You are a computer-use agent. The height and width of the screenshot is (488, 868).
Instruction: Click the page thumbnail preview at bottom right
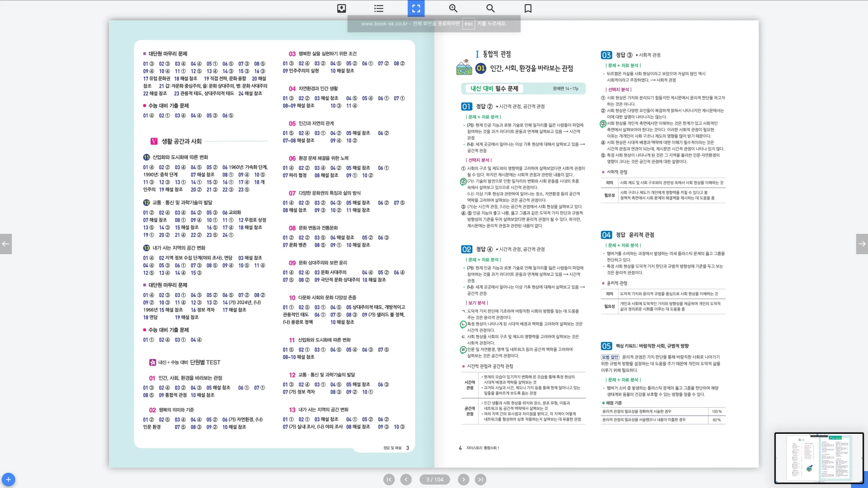(x=819, y=458)
